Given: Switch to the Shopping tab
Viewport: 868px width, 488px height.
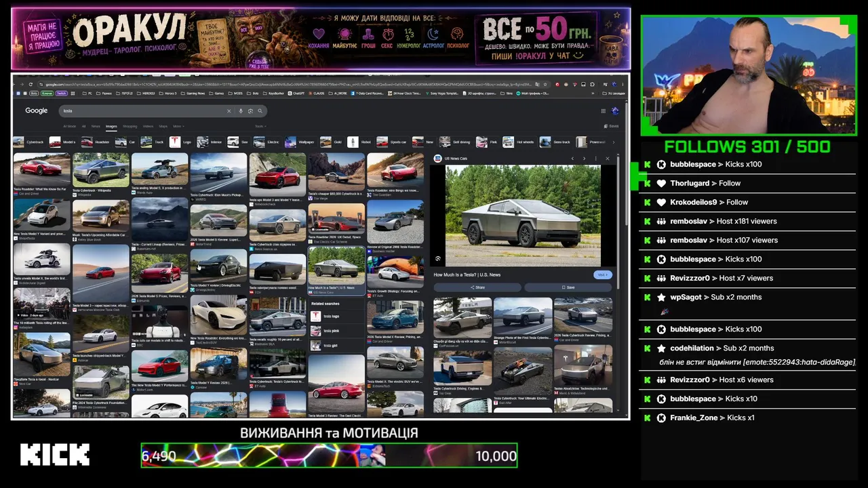Looking at the screenshot, I should (x=130, y=126).
